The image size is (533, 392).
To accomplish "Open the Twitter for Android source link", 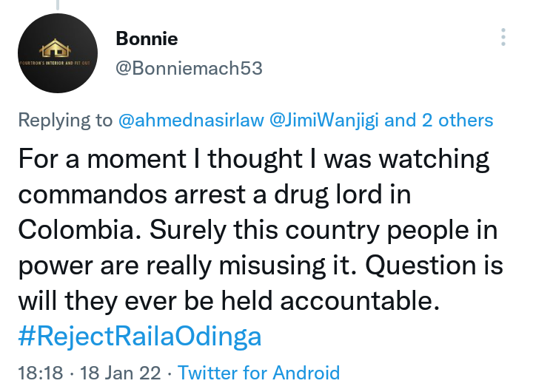I will (258, 373).
